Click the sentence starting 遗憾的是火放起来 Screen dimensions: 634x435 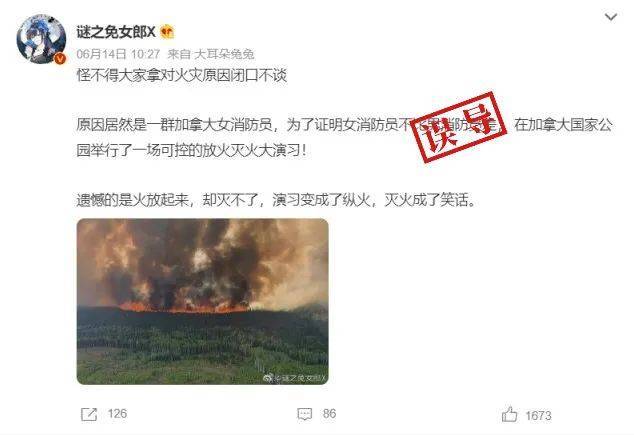coord(276,200)
